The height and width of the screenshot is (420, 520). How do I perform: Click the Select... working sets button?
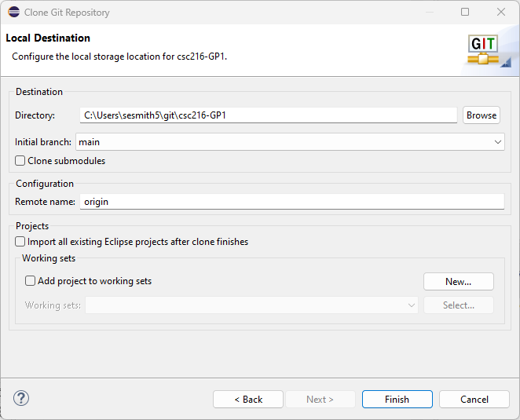[458, 305]
